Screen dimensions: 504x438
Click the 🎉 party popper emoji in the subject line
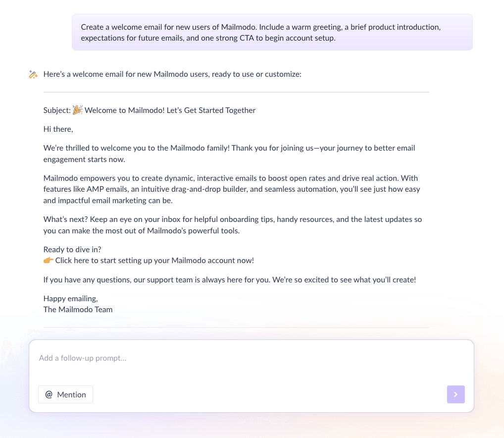pyautogui.click(x=77, y=109)
